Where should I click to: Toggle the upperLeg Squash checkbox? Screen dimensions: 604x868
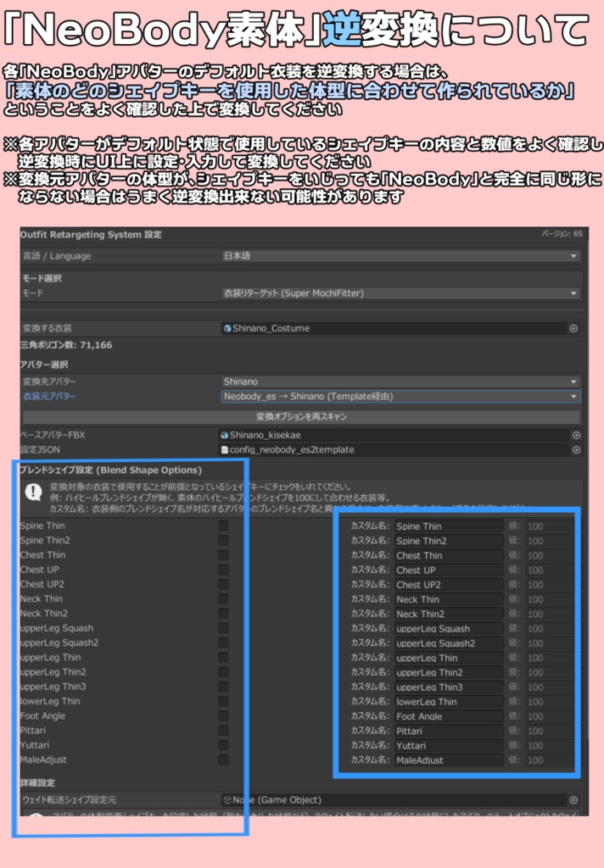[223, 628]
